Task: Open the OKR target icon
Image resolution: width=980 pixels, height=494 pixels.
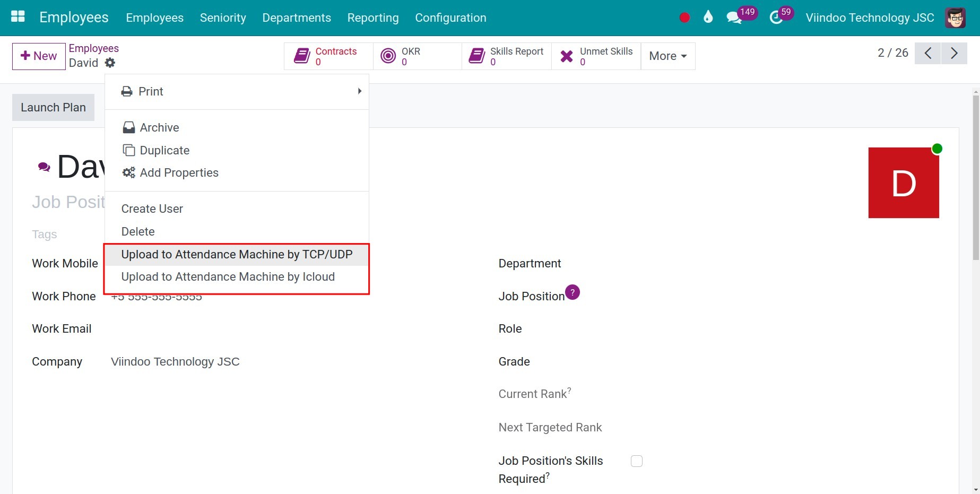Action: pos(388,56)
